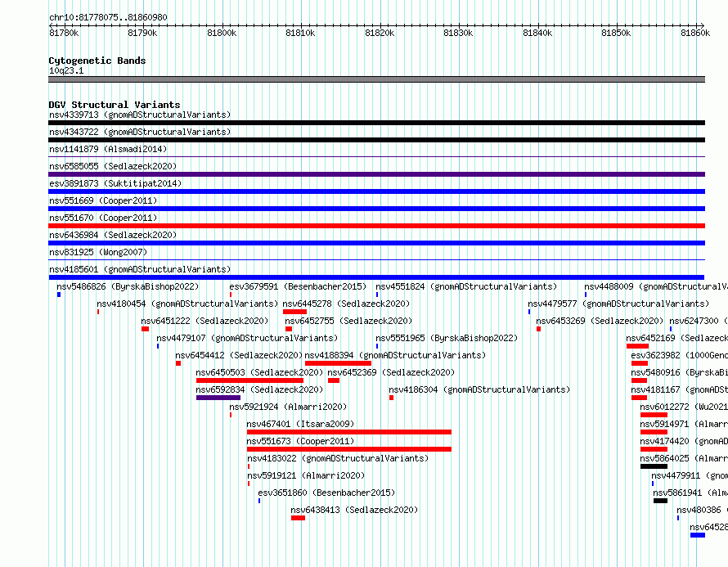Click nsv4479107 gnomAD variant label
The image size is (728, 567).
tap(247, 338)
